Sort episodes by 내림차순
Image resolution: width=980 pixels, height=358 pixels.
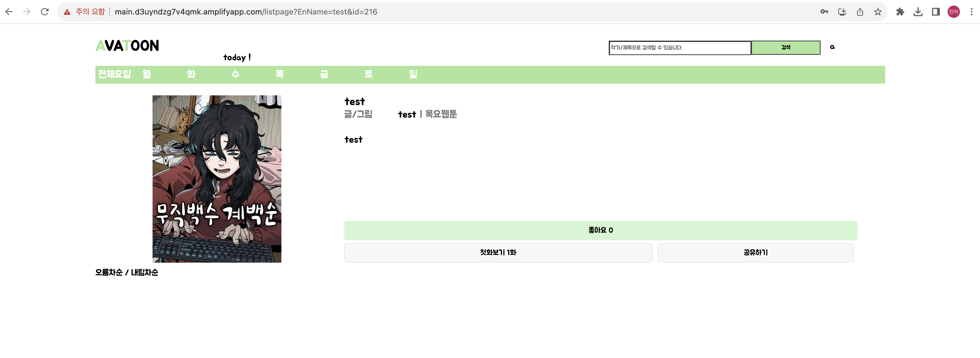click(x=144, y=272)
